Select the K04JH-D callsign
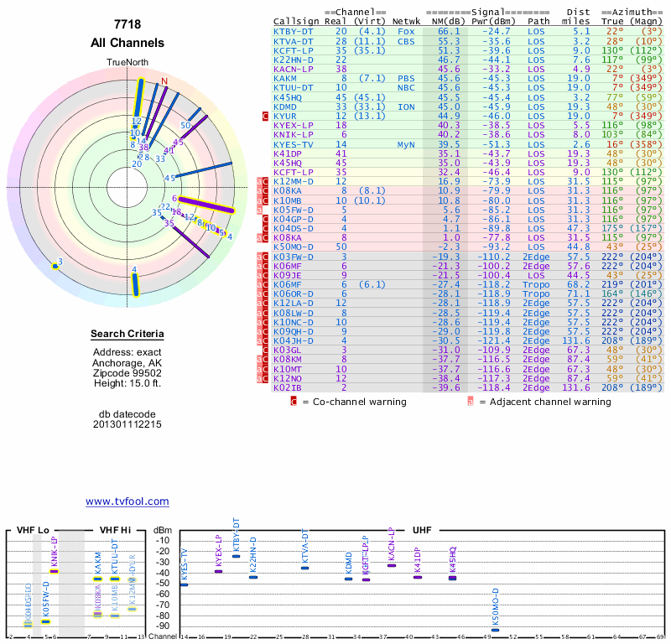 coord(294,341)
